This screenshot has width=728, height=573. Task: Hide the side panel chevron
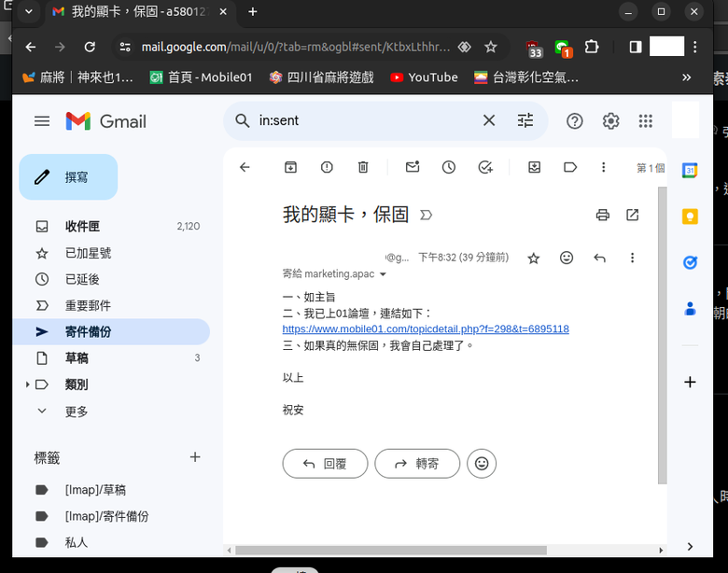[x=690, y=547]
